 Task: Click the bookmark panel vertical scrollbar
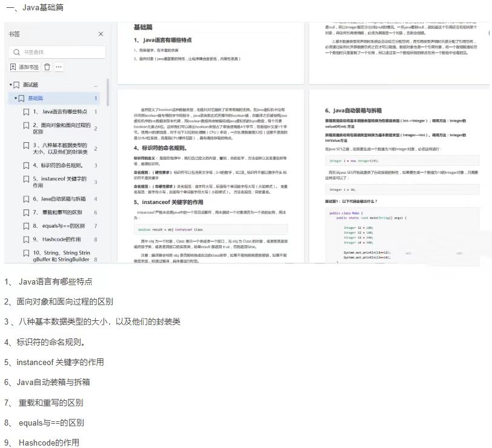108,92
